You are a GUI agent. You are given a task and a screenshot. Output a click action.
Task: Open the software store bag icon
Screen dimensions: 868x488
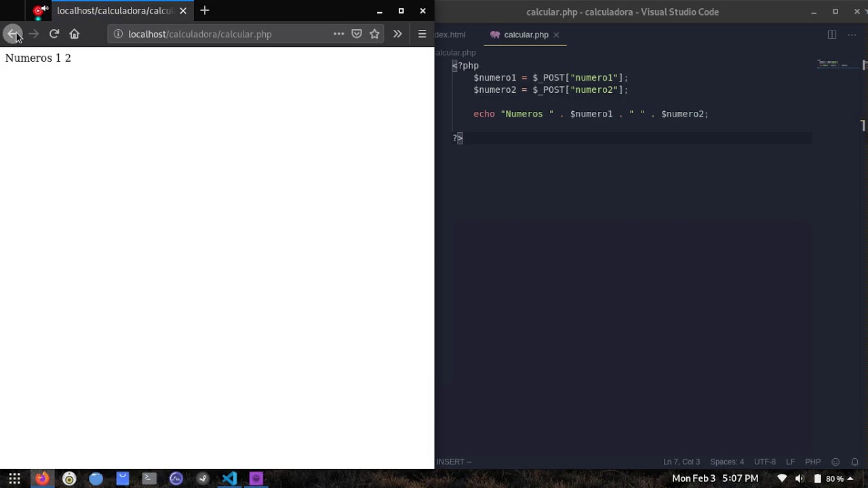123,479
